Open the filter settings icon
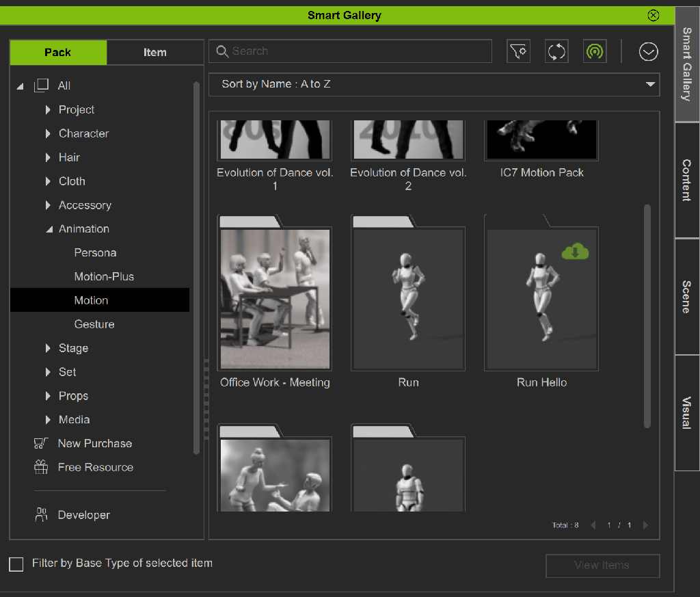The height and width of the screenshot is (597, 700). (518, 51)
